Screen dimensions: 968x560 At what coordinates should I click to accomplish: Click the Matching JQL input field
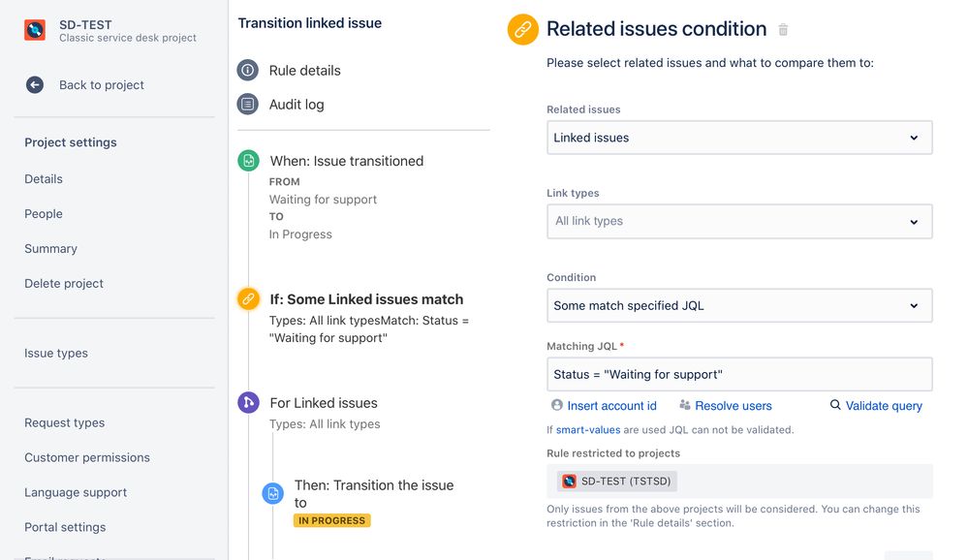click(739, 374)
